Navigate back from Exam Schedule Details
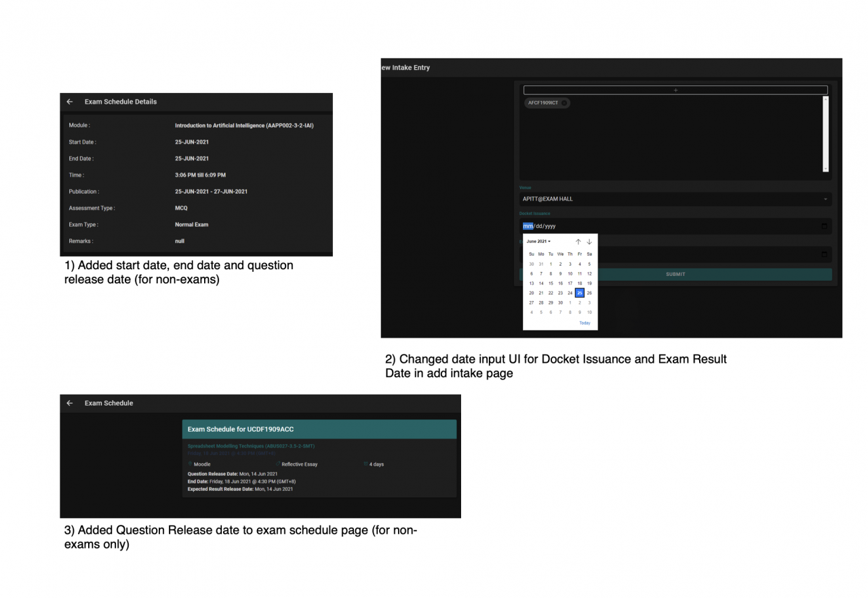The image size is (868, 598). click(x=70, y=102)
